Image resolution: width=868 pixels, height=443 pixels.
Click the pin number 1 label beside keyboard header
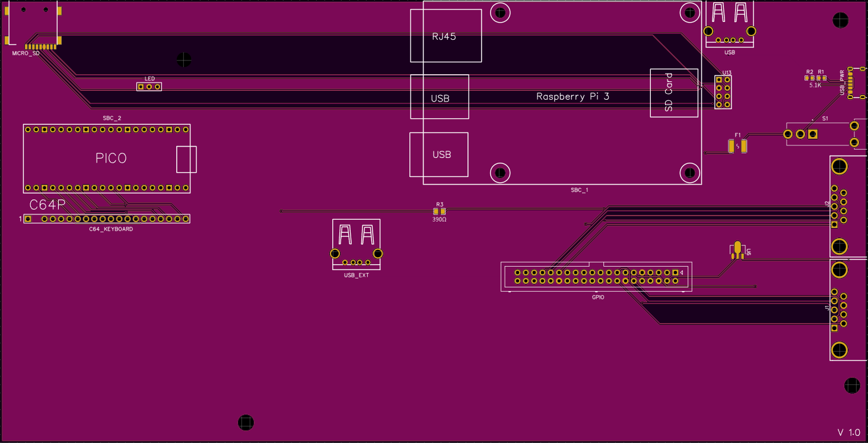[x=20, y=219]
